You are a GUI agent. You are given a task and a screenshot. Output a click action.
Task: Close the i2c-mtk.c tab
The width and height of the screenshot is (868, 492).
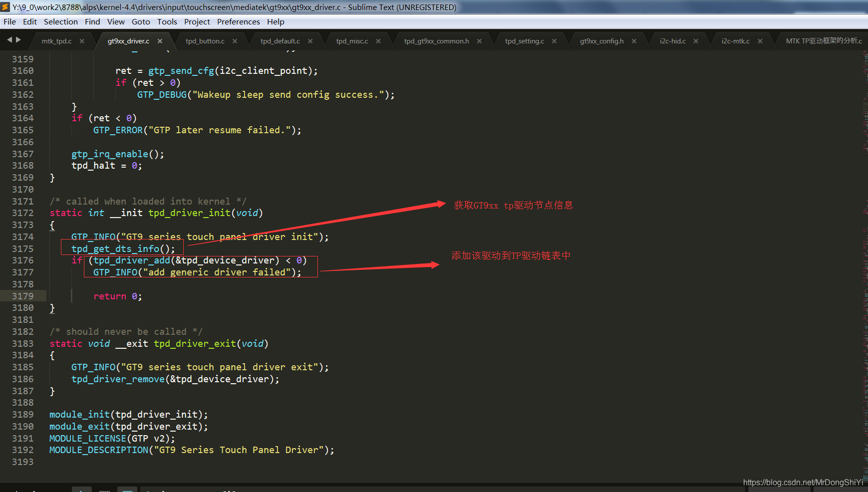pos(760,41)
